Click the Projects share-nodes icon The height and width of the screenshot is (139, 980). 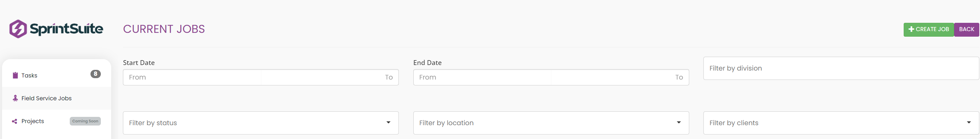click(15, 121)
